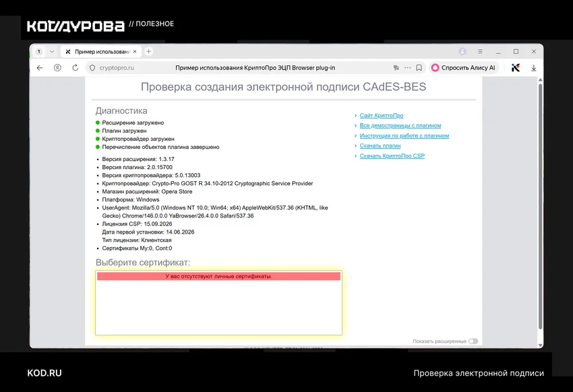The image size is (573, 392).
Task: Toggle the 'Показать расширенные' switch
Action: tap(473, 341)
